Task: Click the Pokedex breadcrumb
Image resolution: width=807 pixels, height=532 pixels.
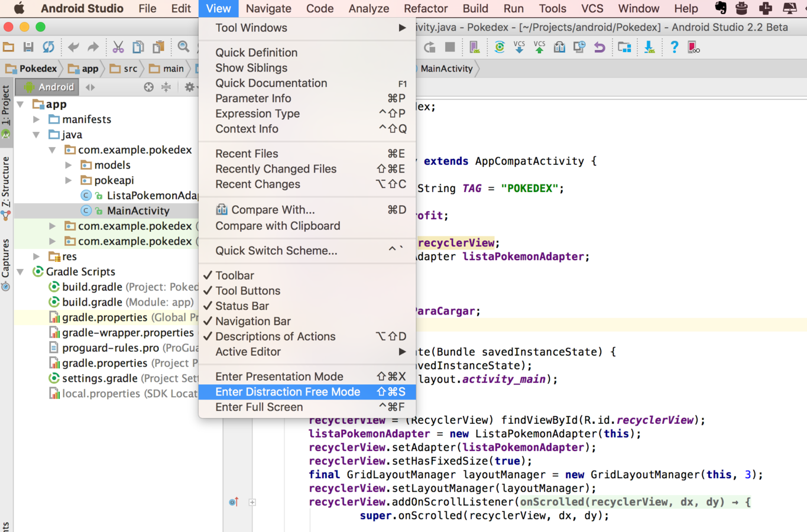Action: point(31,69)
